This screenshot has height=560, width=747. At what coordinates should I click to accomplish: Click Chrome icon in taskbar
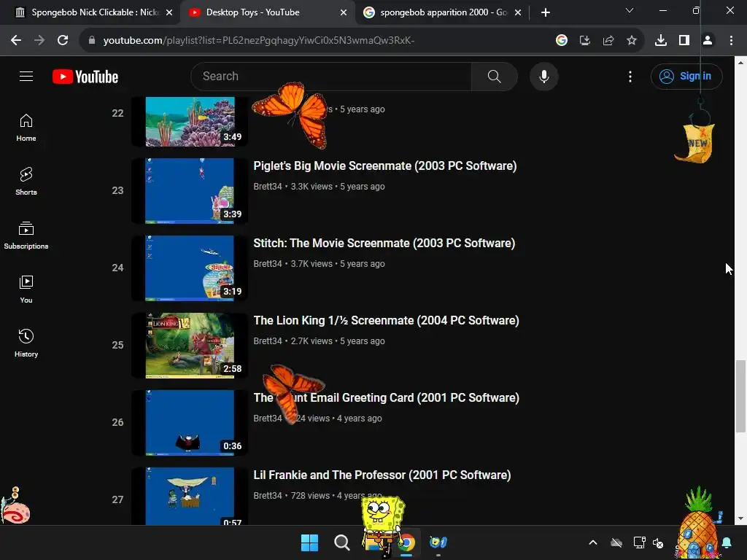406,542
